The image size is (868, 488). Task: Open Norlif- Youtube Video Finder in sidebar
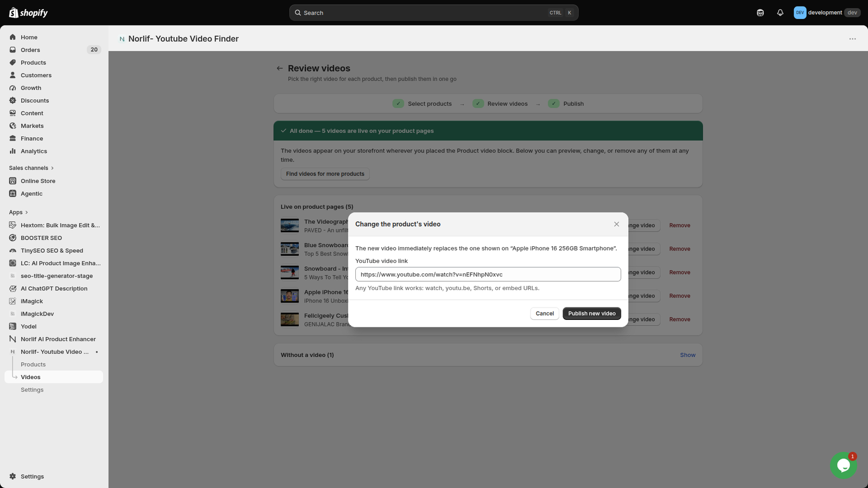click(x=54, y=352)
